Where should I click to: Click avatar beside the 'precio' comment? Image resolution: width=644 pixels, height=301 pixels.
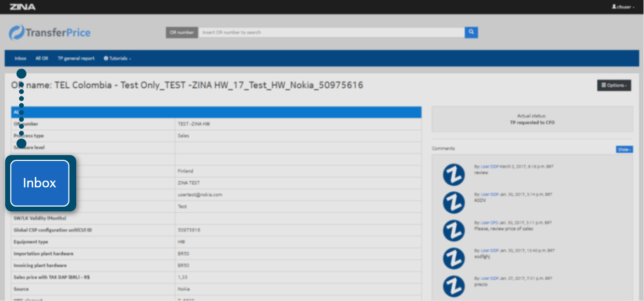click(454, 286)
